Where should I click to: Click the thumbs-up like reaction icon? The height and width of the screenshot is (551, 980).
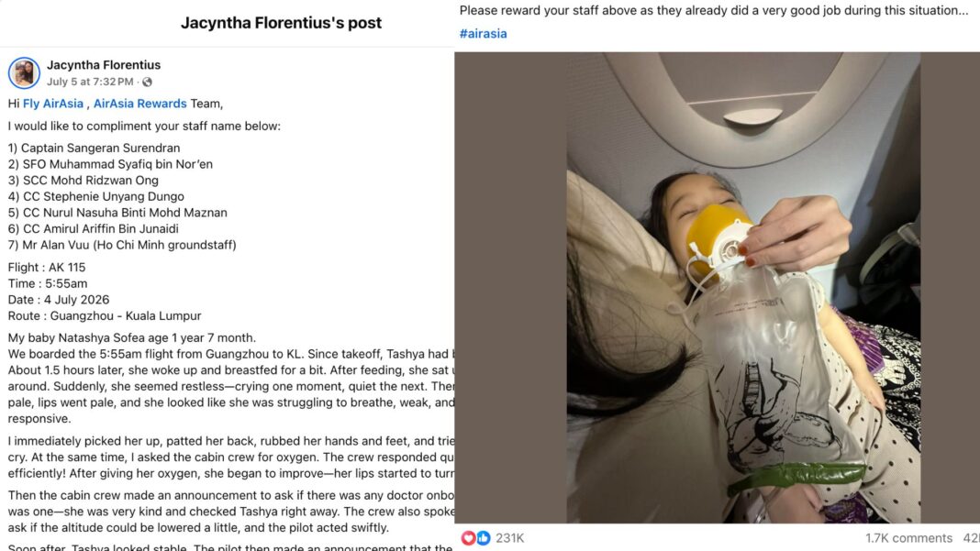click(x=483, y=538)
